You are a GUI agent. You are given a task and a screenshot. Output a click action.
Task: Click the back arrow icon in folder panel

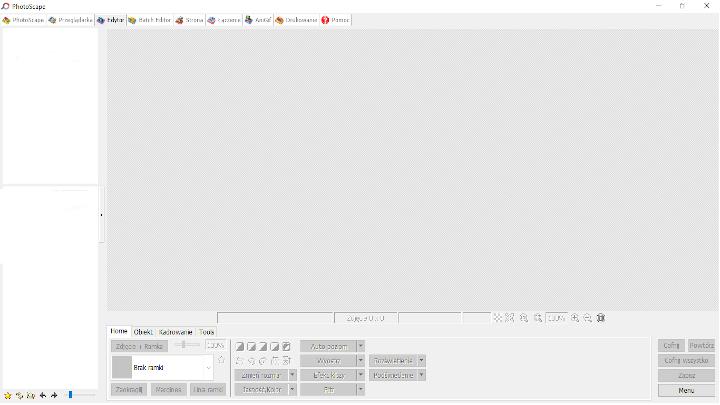point(43,395)
